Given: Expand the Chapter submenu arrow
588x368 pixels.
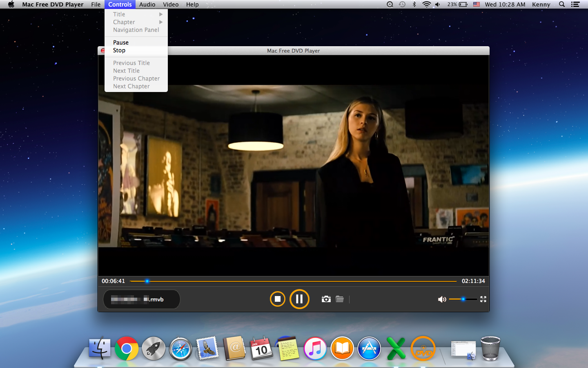Looking at the screenshot, I should [161, 22].
